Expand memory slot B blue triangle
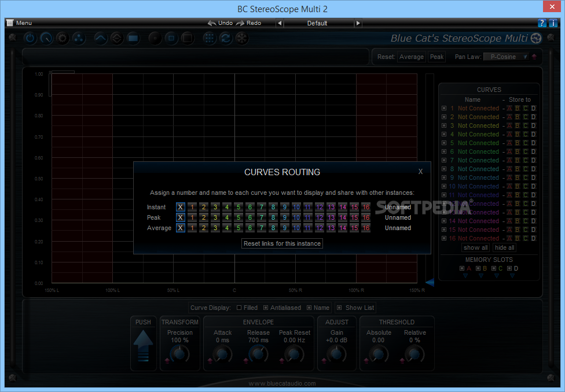The image size is (565, 392). pos(481,276)
